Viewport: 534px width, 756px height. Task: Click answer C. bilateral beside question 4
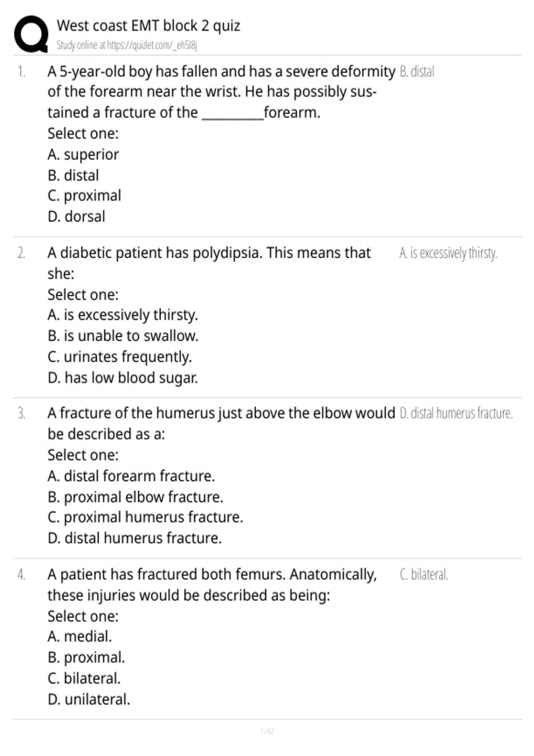pyautogui.click(x=424, y=575)
